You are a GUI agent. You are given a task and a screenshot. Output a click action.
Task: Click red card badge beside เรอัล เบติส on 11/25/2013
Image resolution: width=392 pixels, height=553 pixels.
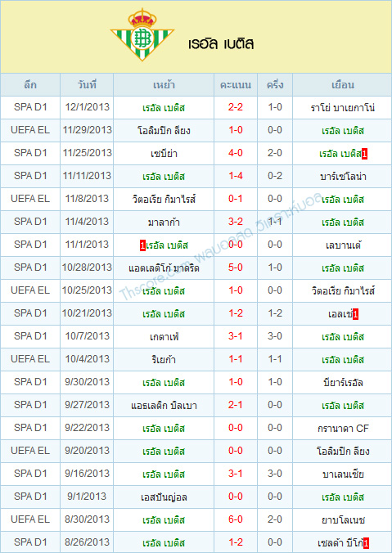(364, 154)
